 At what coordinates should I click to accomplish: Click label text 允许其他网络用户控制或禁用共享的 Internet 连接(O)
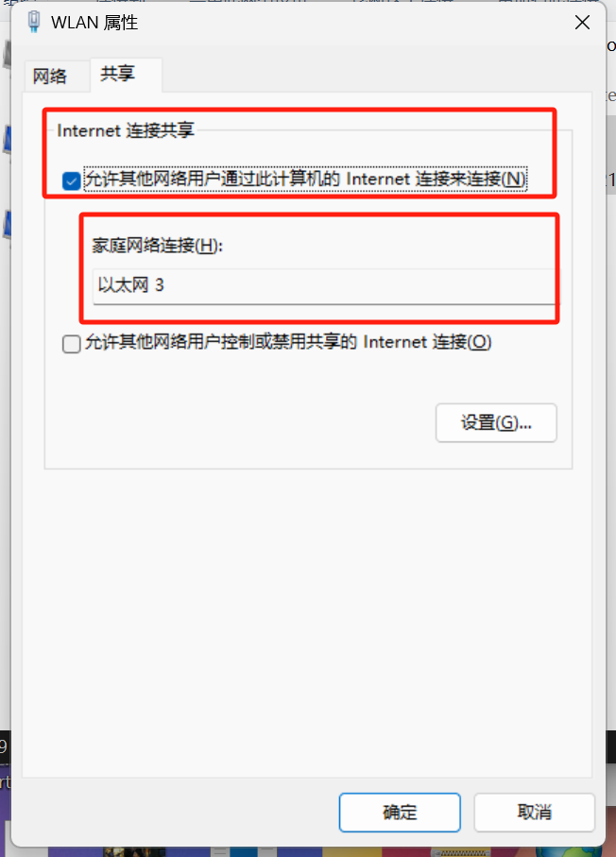coord(288,342)
